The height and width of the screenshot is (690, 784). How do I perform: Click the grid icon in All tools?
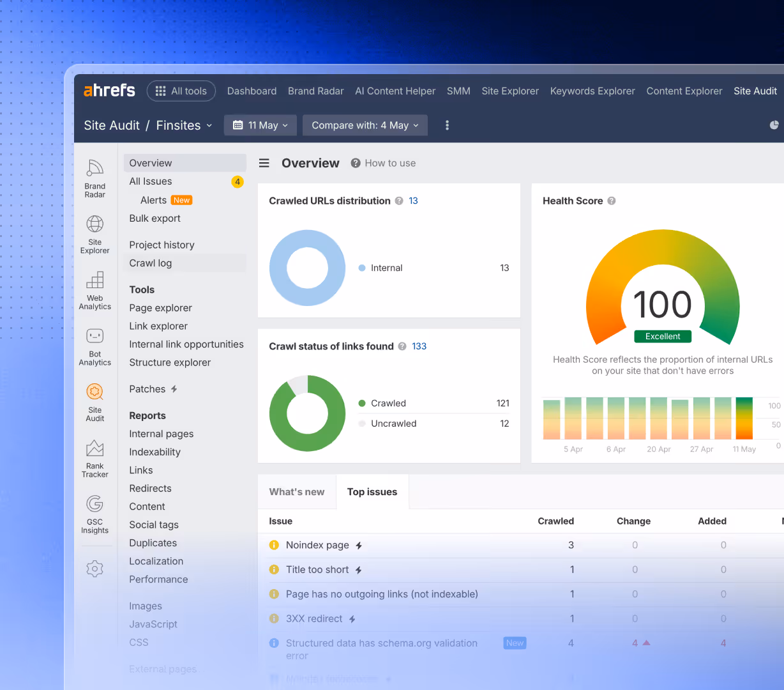160,91
